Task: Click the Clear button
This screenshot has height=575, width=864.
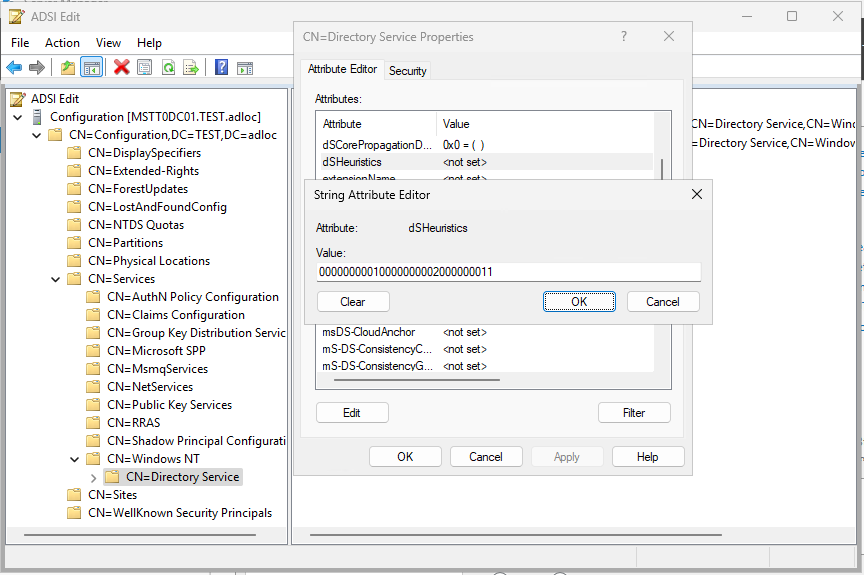Action: (352, 302)
